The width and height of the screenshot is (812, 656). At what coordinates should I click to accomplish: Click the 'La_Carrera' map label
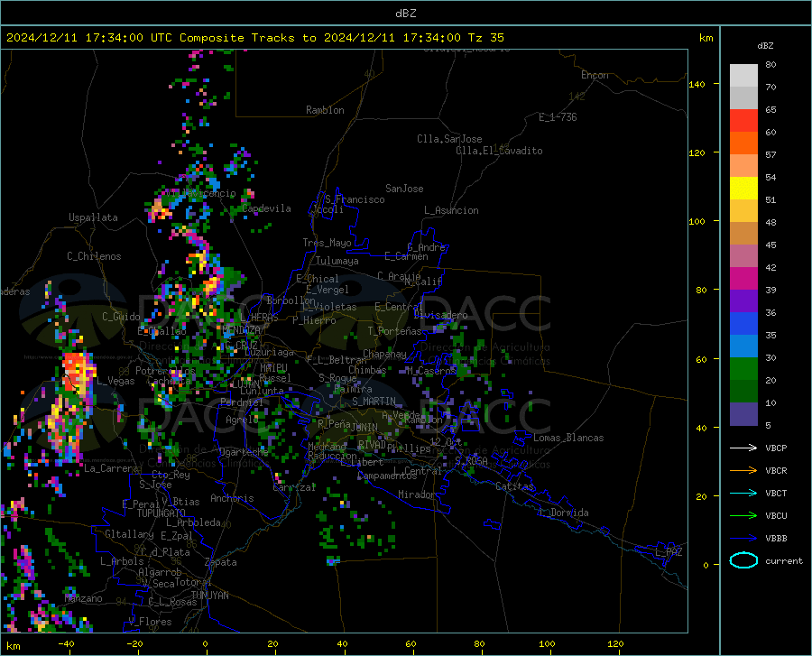tap(111, 468)
